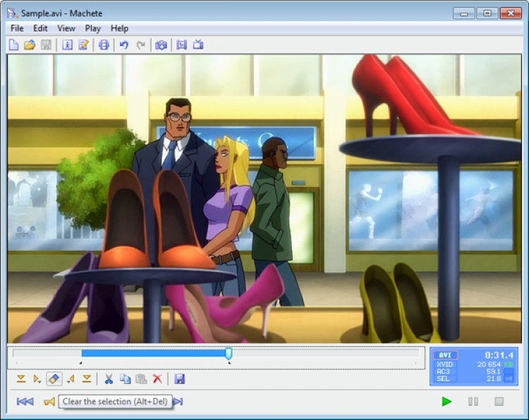Screen dimensions: 529x420
Task: Click the AVI format label in info panel
Action: pos(445,355)
